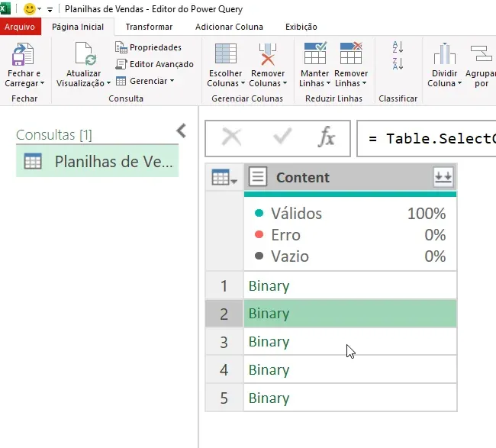Expand the Dividir Coluna dropdown arrow

(459, 83)
